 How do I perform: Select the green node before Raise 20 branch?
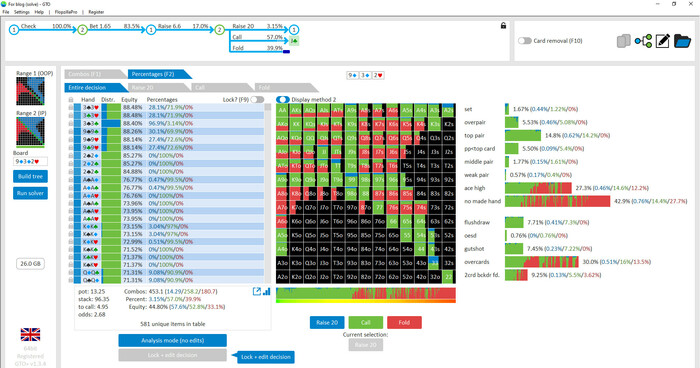[219, 30]
